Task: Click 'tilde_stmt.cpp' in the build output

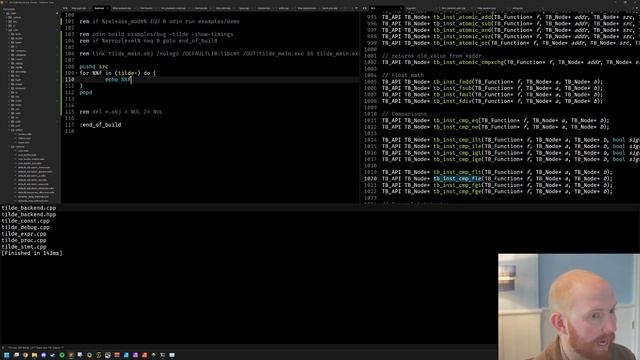Action: 24,247
